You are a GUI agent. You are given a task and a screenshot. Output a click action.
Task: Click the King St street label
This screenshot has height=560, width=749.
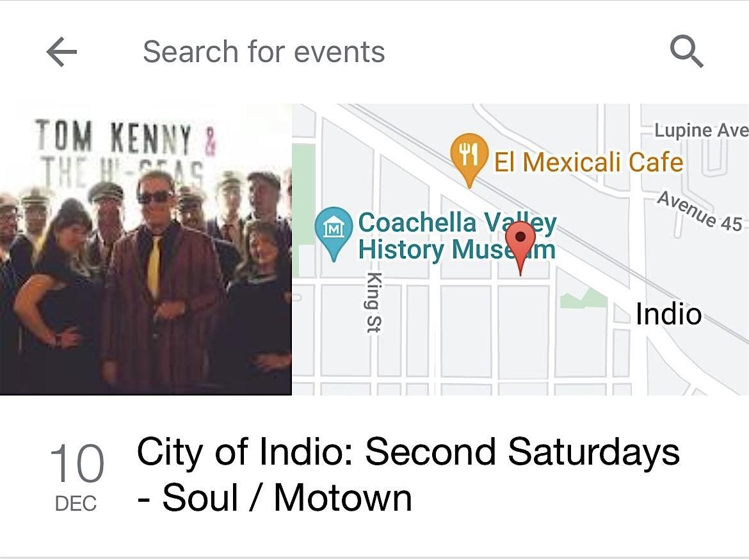(373, 301)
